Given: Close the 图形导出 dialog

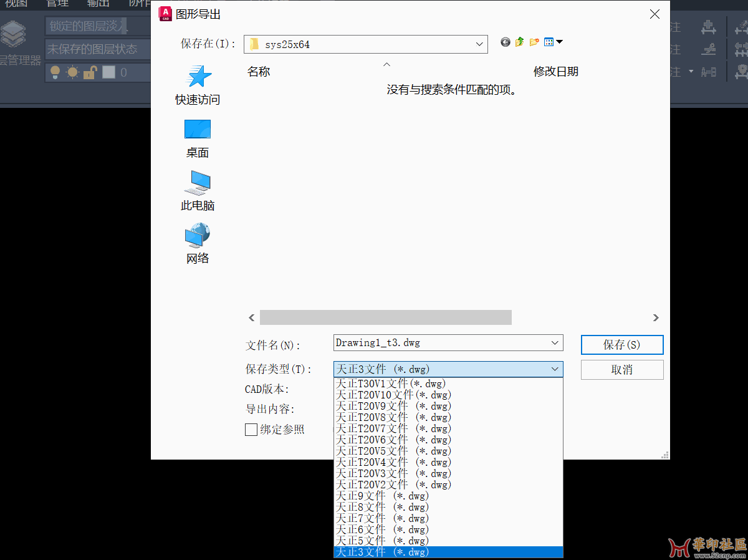Looking at the screenshot, I should pyautogui.click(x=654, y=14).
